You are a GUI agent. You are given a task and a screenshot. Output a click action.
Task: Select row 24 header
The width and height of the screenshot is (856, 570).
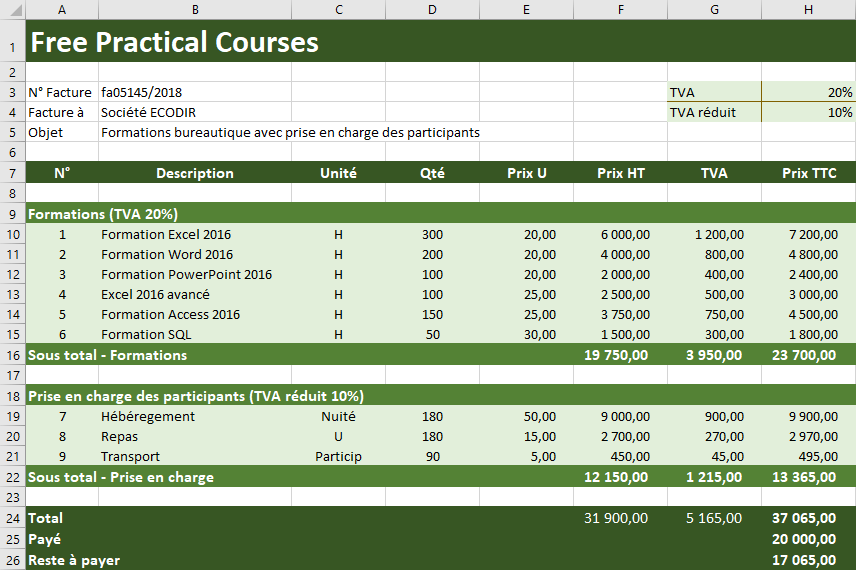[x=12, y=518]
